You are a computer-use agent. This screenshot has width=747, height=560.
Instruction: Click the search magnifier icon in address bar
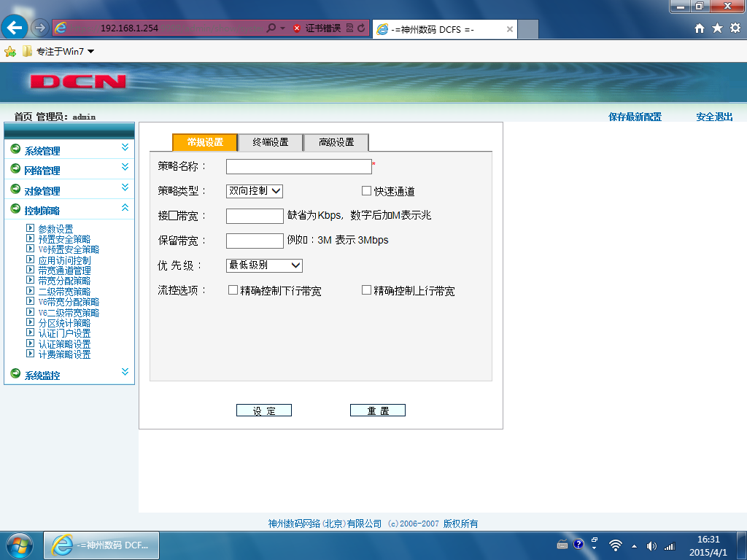(271, 28)
